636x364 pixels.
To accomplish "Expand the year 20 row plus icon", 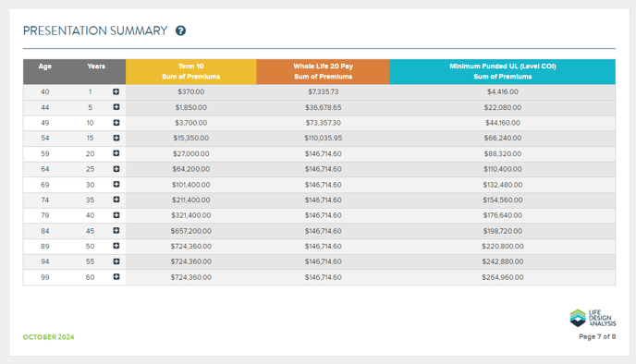I will coord(116,153).
